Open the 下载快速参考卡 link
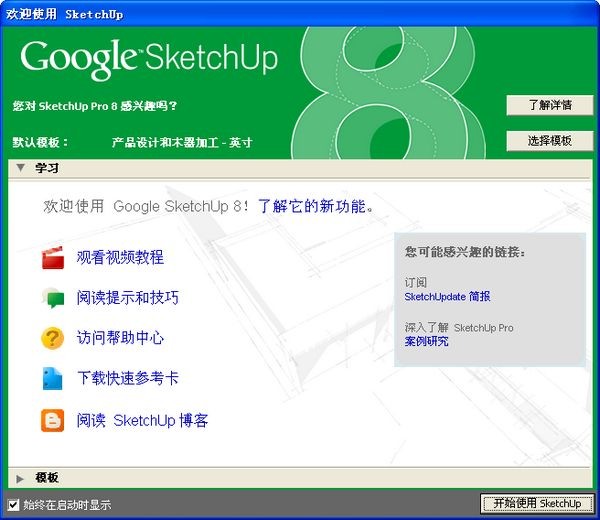 [128, 379]
